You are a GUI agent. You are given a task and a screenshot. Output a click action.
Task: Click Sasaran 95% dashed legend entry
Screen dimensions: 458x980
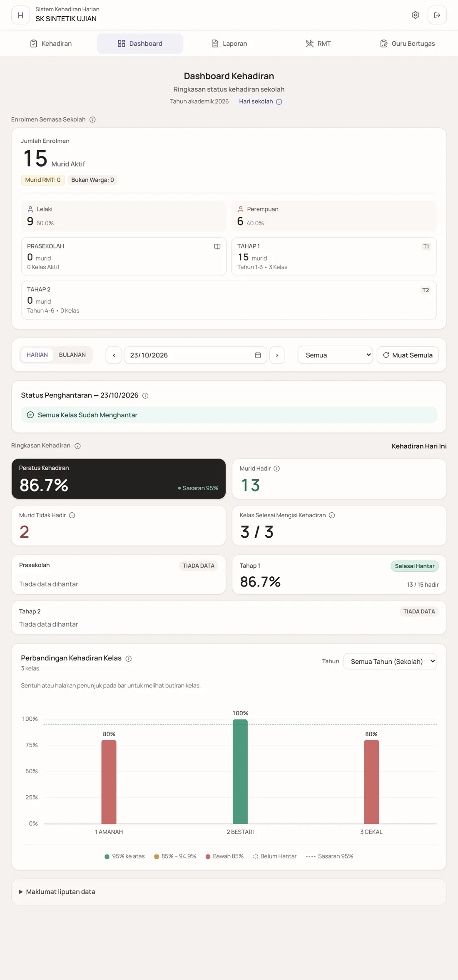point(329,856)
